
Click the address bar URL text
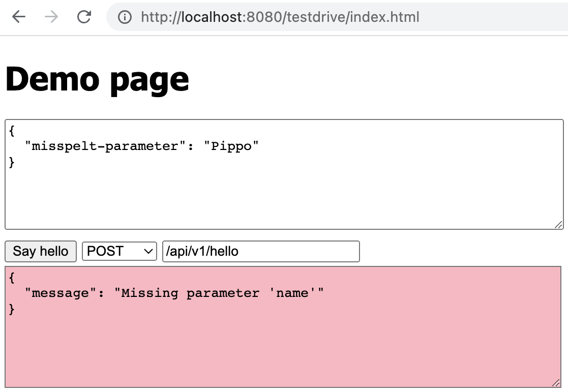pos(280,17)
